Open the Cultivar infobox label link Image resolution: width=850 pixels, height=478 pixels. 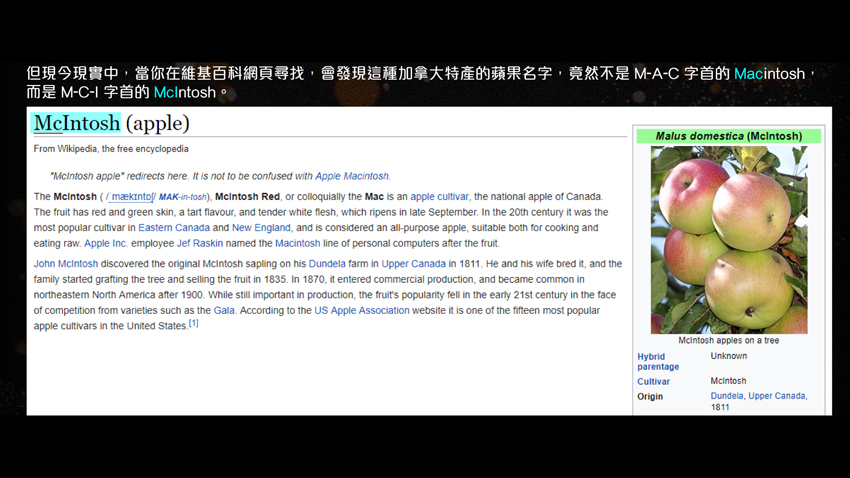click(653, 382)
